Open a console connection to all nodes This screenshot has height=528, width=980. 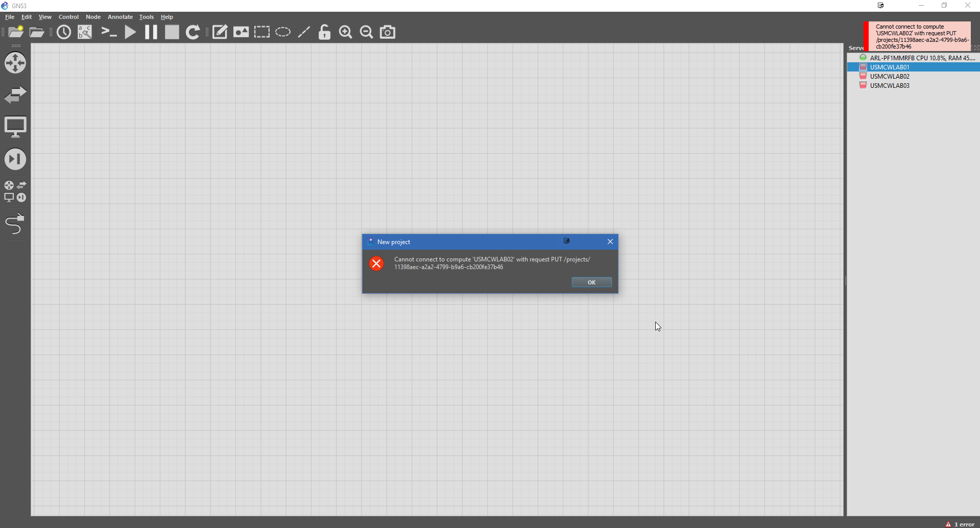[108, 32]
